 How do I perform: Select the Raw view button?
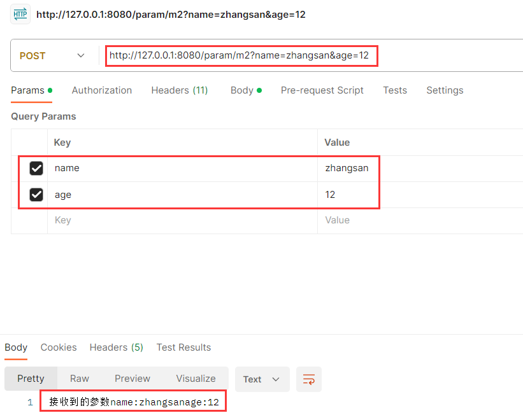click(80, 379)
